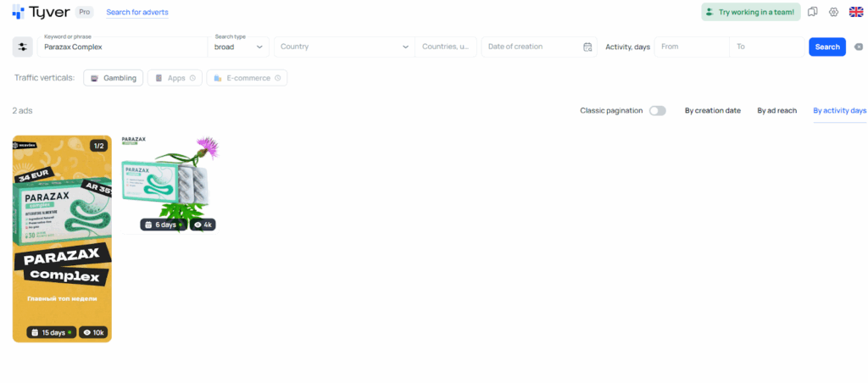Click the 4k views eye badge
Image resolution: width=868 pixels, height=383 pixels.
pos(203,225)
